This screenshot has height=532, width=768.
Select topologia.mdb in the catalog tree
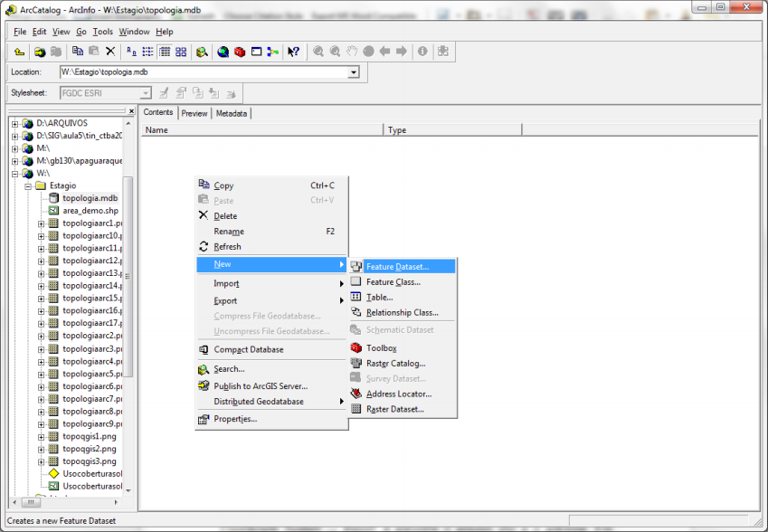coord(90,198)
